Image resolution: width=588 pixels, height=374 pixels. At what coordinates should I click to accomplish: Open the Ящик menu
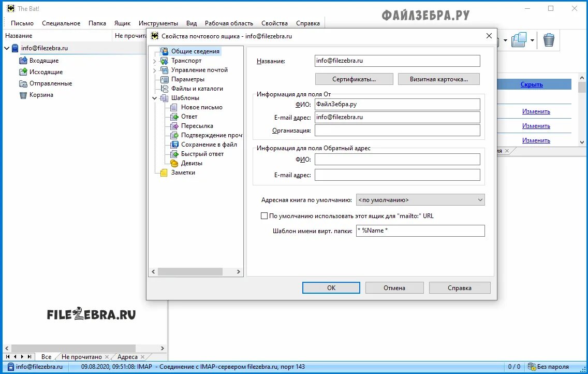click(122, 23)
